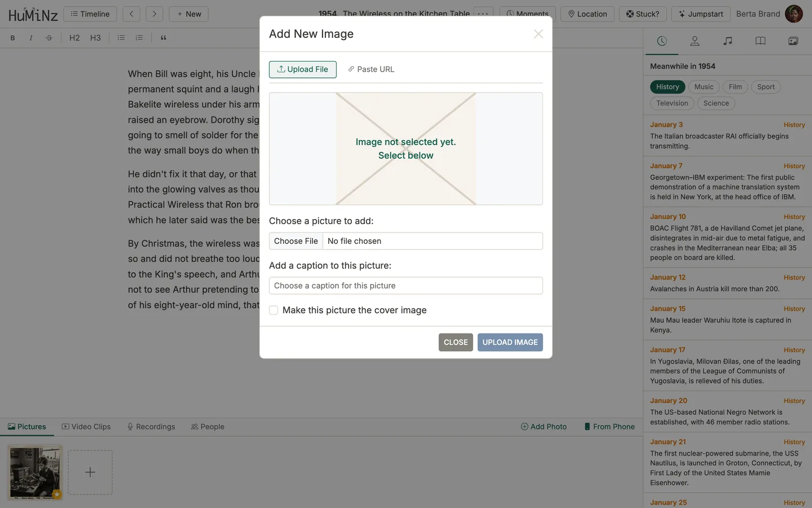This screenshot has width=812, height=508.
Task: Click the Stuck? helper button
Action: pyautogui.click(x=643, y=14)
